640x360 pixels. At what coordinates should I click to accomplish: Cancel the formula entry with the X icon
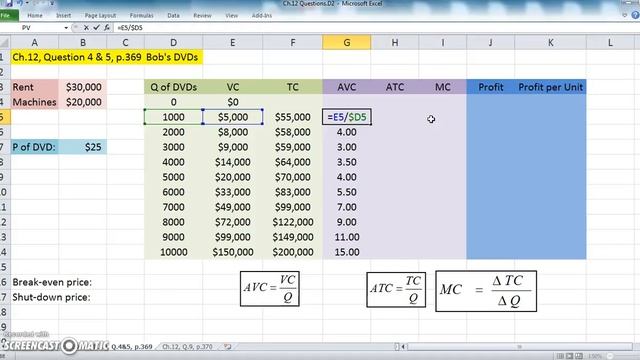pos(86,28)
